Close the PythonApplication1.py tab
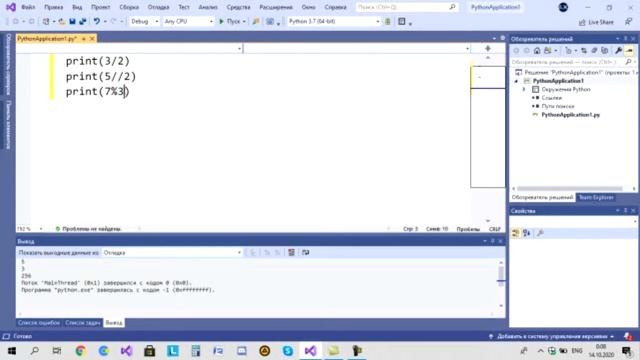 click(x=92, y=38)
